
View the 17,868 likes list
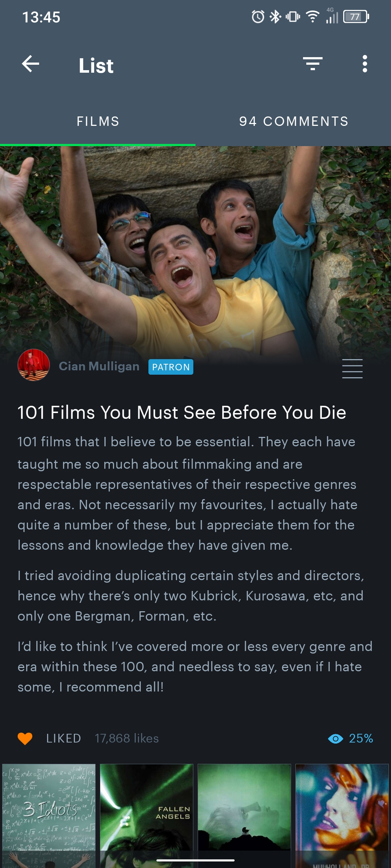pyautogui.click(x=127, y=738)
